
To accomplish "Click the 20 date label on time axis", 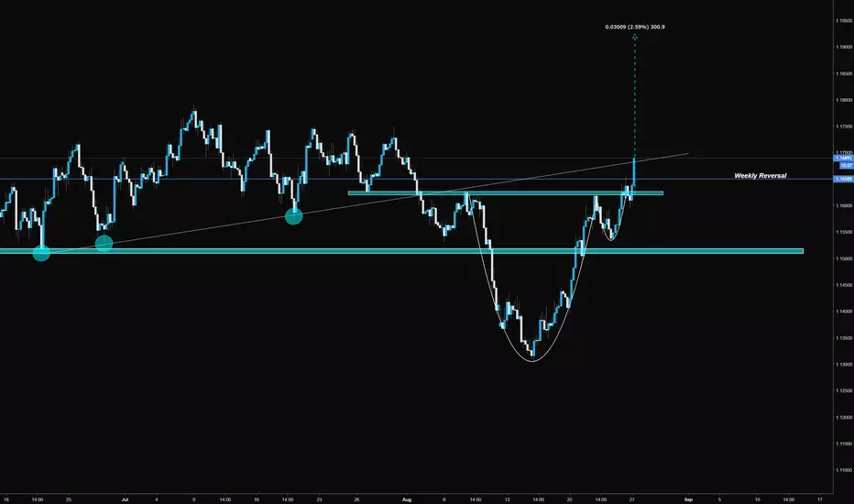I will [x=570, y=499].
